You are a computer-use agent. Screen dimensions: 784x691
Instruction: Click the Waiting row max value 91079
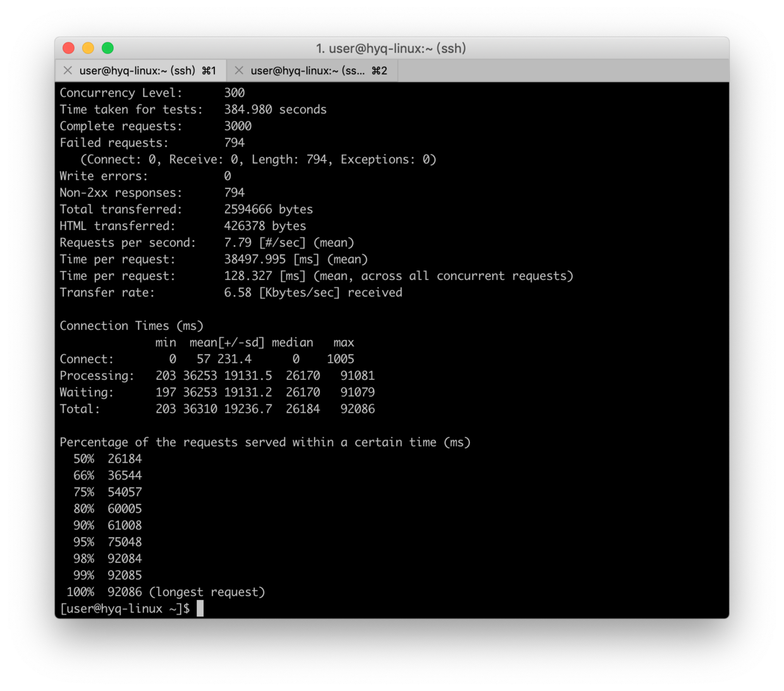click(357, 393)
